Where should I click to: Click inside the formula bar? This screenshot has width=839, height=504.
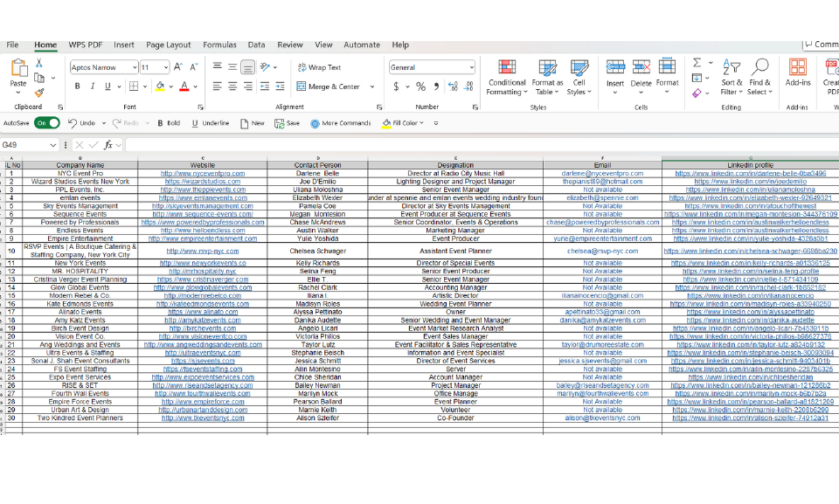coord(482,145)
